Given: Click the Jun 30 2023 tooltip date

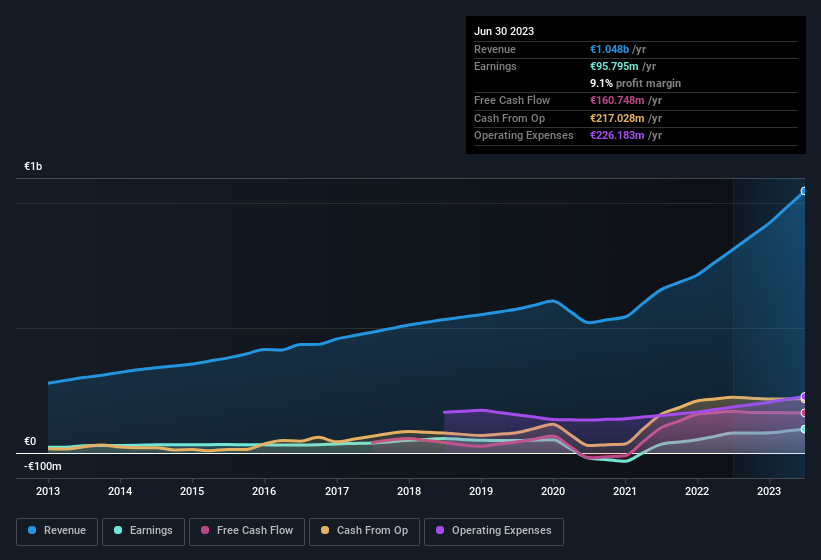Looking at the screenshot, I should [504, 31].
